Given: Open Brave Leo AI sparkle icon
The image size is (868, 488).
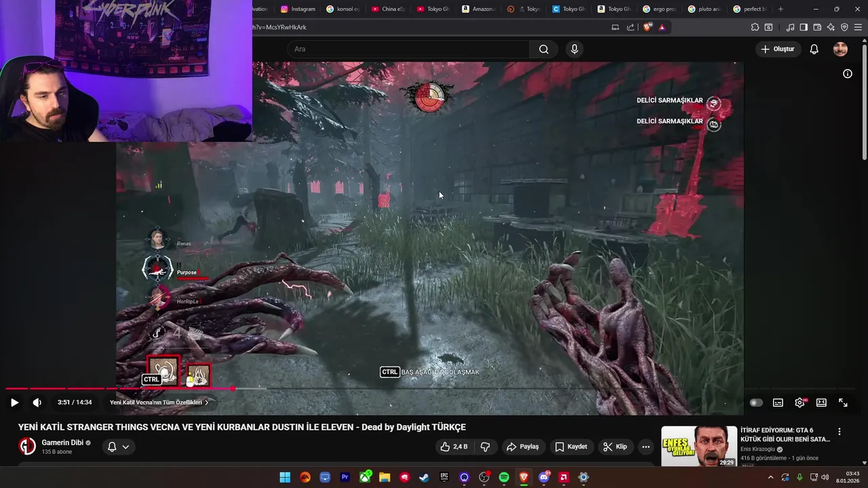Looking at the screenshot, I should [831, 27].
